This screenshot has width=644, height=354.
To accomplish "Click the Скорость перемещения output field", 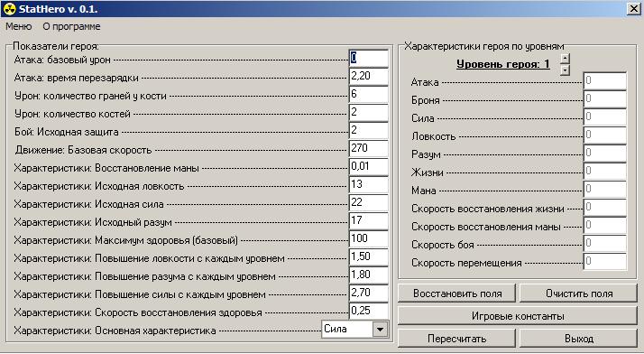I will click(605, 262).
